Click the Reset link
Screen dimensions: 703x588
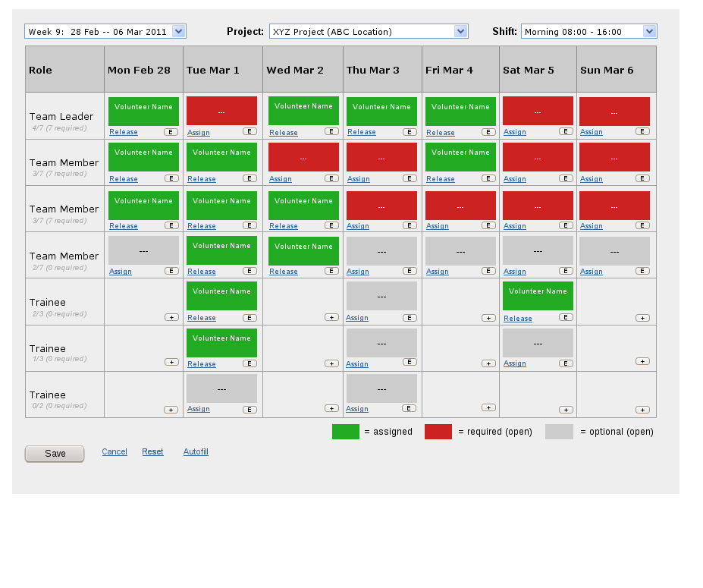(152, 452)
